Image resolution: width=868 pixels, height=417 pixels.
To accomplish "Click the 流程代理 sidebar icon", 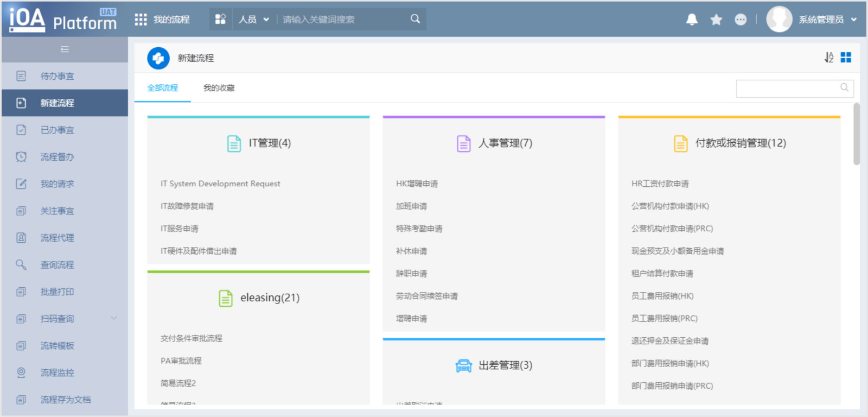I will point(21,238).
